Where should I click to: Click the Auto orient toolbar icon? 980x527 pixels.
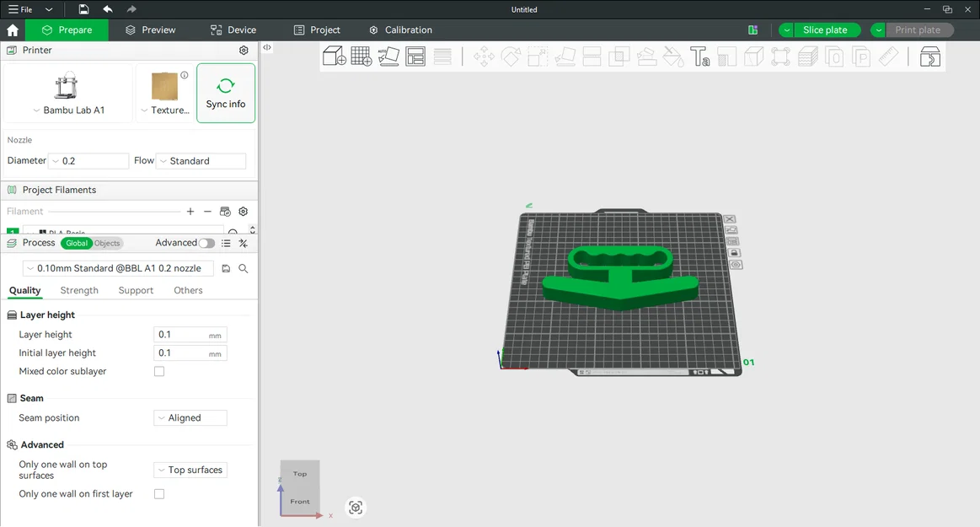(388, 56)
